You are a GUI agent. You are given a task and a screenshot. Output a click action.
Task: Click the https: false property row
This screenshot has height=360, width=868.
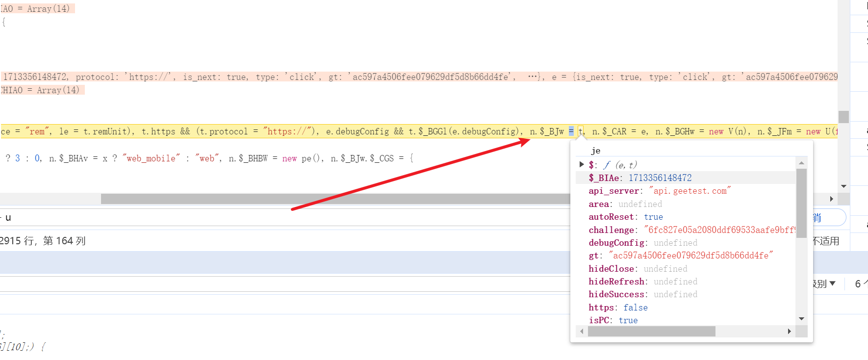click(x=618, y=308)
